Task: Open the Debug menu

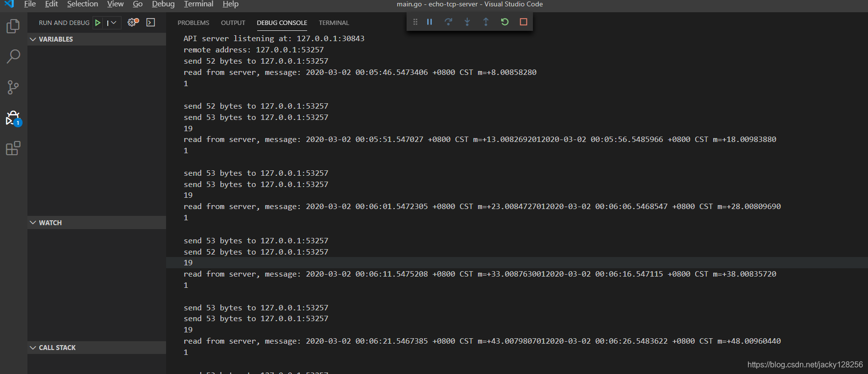Action: pos(163,4)
